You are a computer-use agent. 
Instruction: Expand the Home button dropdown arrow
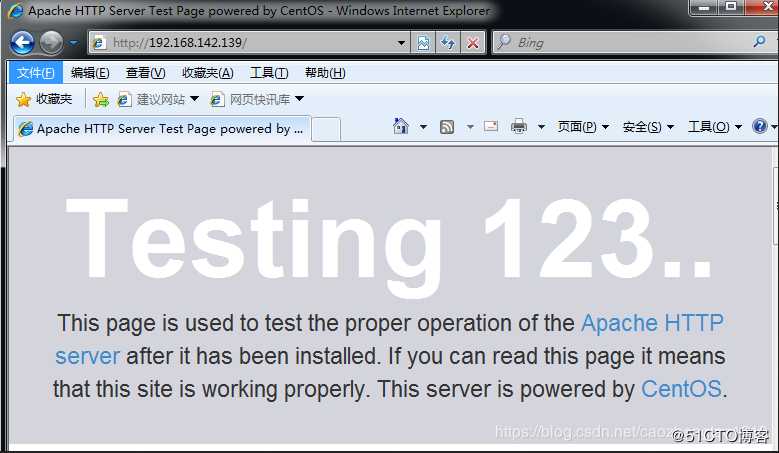(x=423, y=127)
